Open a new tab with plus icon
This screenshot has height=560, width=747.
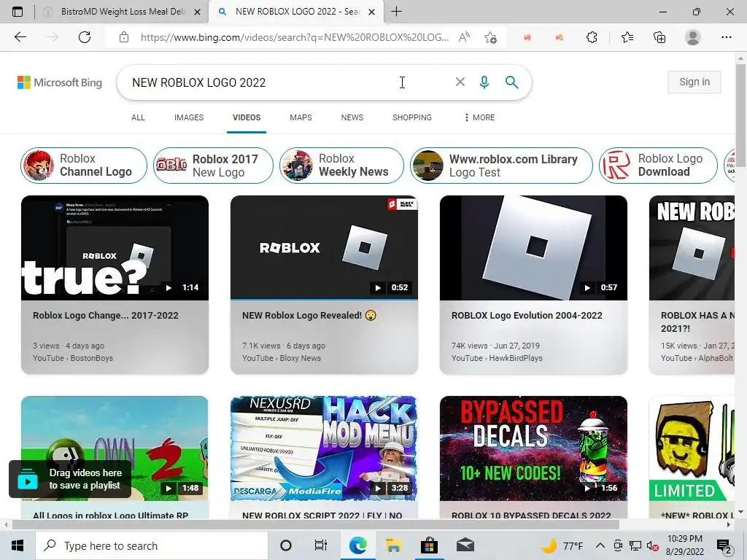pyautogui.click(x=396, y=12)
